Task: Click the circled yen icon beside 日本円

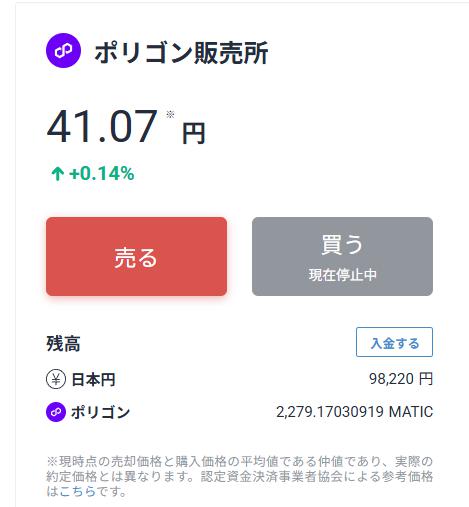Action: tap(55, 379)
